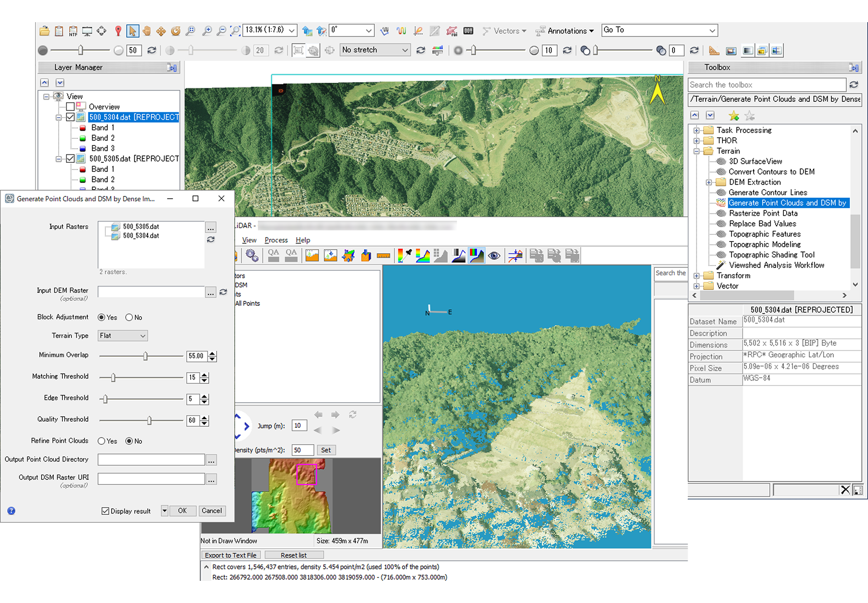Open the No stretch dropdown

(x=375, y=50)
